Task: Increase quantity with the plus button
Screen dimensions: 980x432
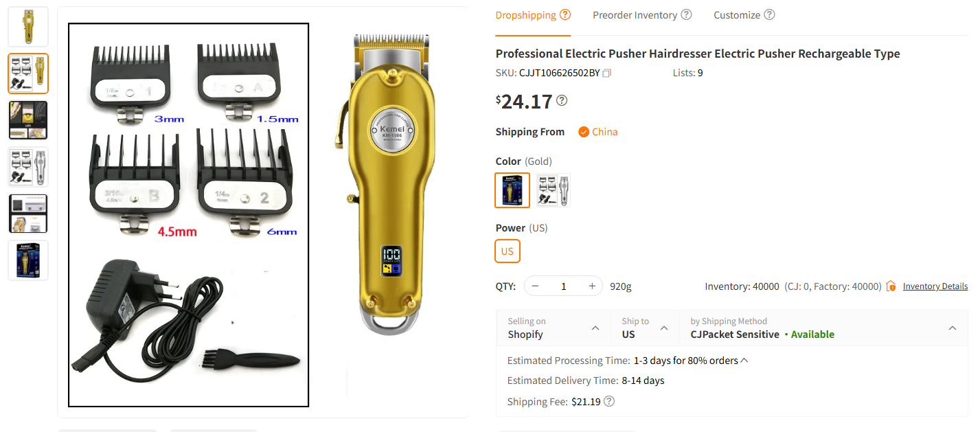Action: point(592,286)
